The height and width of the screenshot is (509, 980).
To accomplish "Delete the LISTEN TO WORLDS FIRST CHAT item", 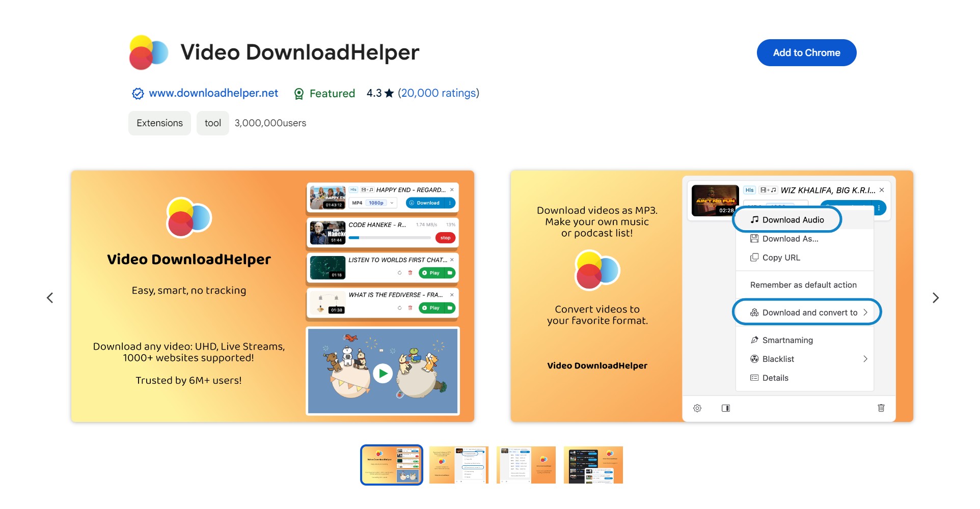I will [x=410, y=273].
